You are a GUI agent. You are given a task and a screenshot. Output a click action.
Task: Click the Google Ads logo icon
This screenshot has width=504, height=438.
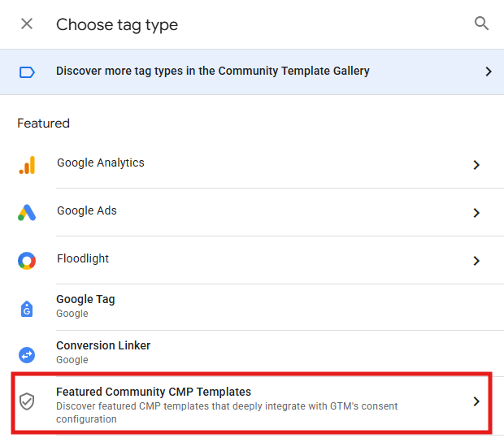pyautogui.click(x=27, y=212)
